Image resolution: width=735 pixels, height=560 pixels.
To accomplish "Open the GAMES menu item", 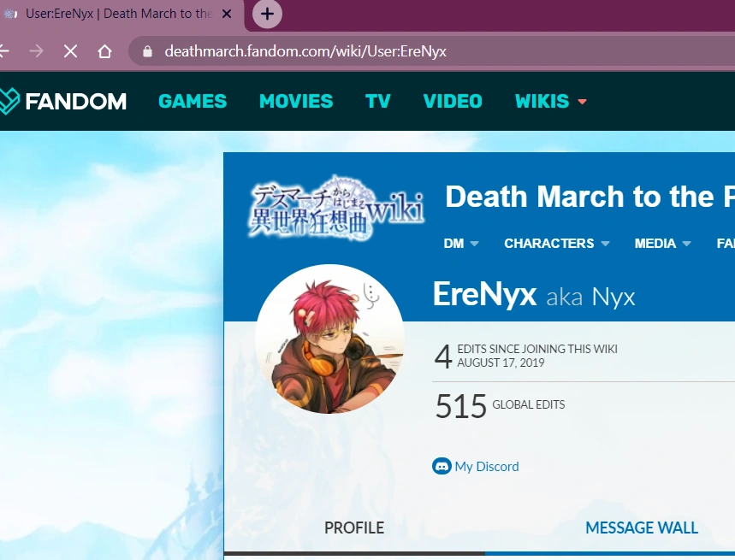I will pos(193,101).
